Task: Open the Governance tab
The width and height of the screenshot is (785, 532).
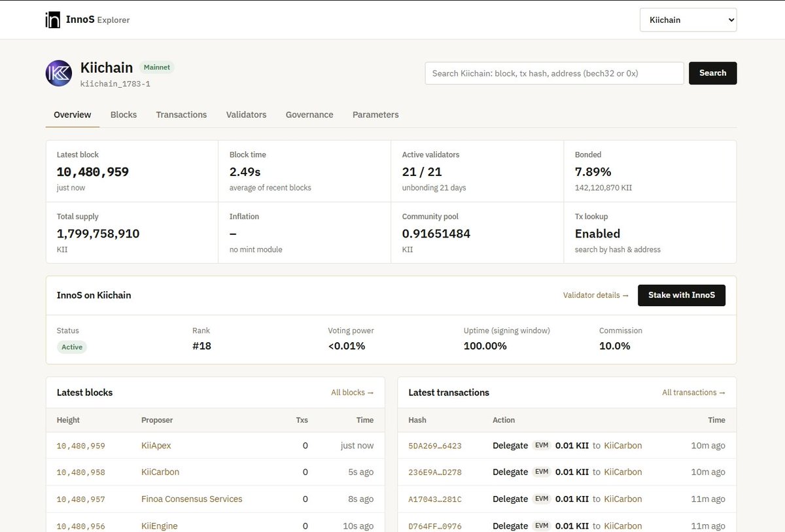Action: pyautogui.click(x=309, y=115)
